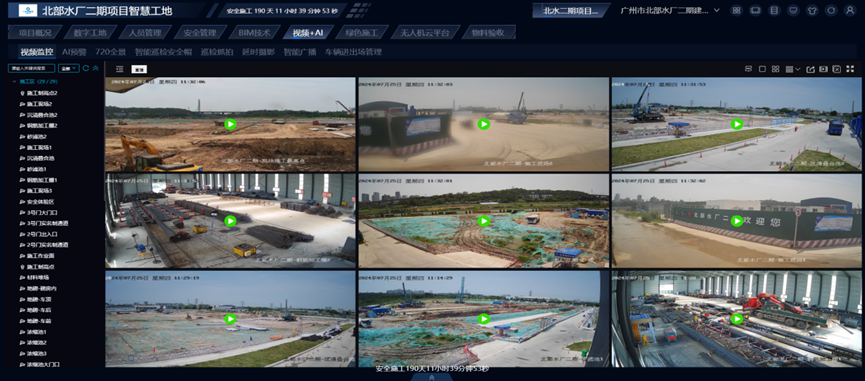Open the multi-grid layout dropdown arrow
The height and width of the screenshot is (381, 865).
(798, 69)
